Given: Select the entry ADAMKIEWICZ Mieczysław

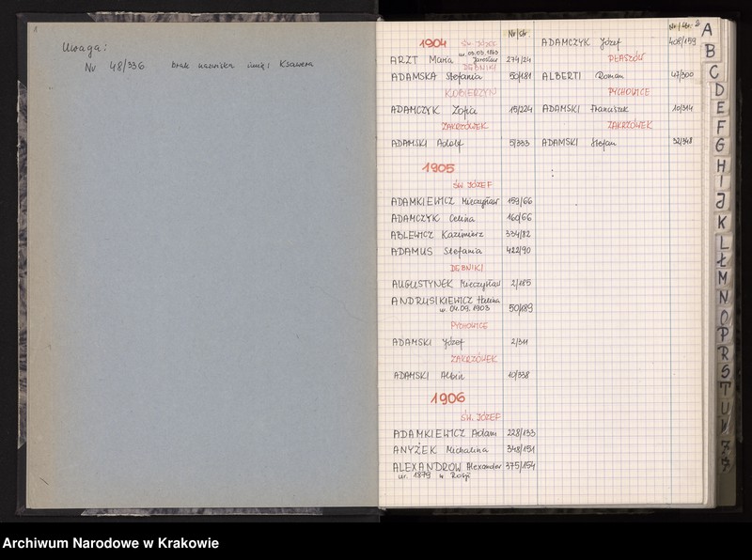Looking at the screenshot, I should point(445,202).
